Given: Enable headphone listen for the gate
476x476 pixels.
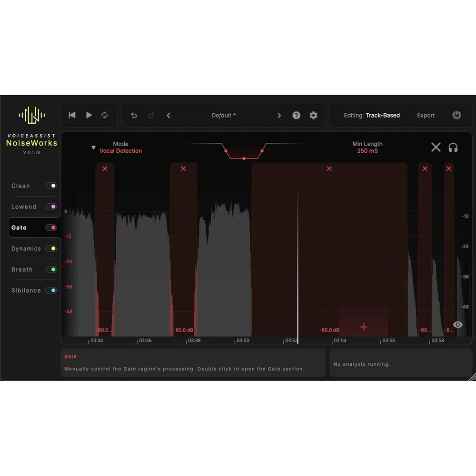Looking at the screenshot, I should coord(453,148).
